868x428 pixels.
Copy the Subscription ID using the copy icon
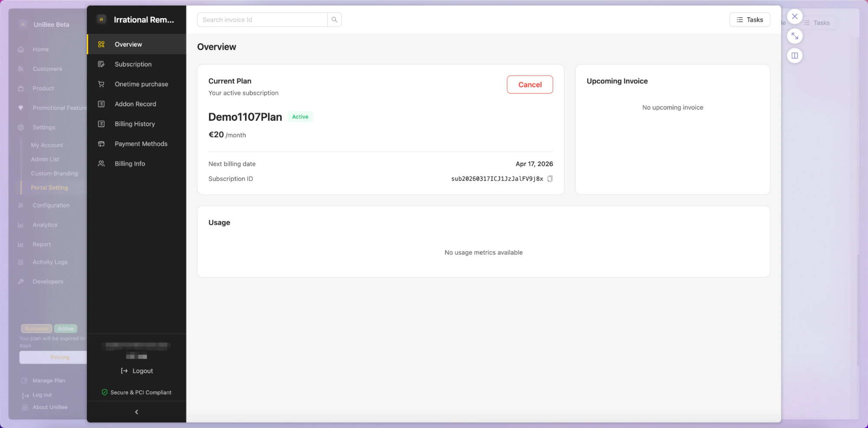click(550, 178)
